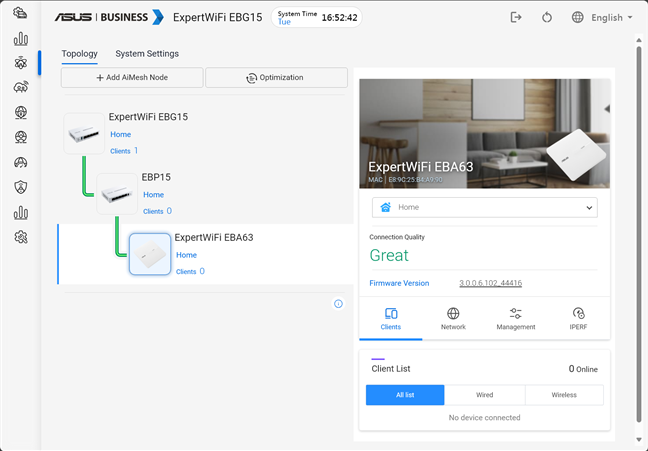Select ExpertWiFi EBA63 name in topology tree
648x451 pixels.
coord(214,238)
